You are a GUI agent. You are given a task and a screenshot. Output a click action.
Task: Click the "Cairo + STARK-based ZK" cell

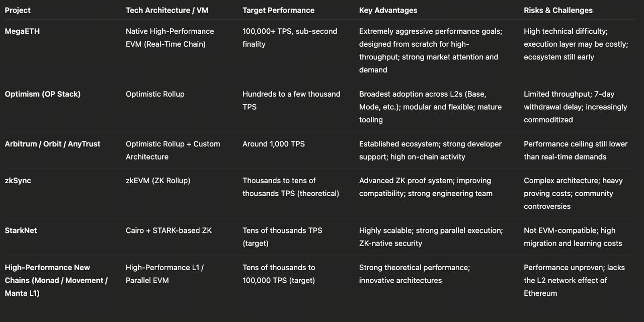[x=169, y=230]
